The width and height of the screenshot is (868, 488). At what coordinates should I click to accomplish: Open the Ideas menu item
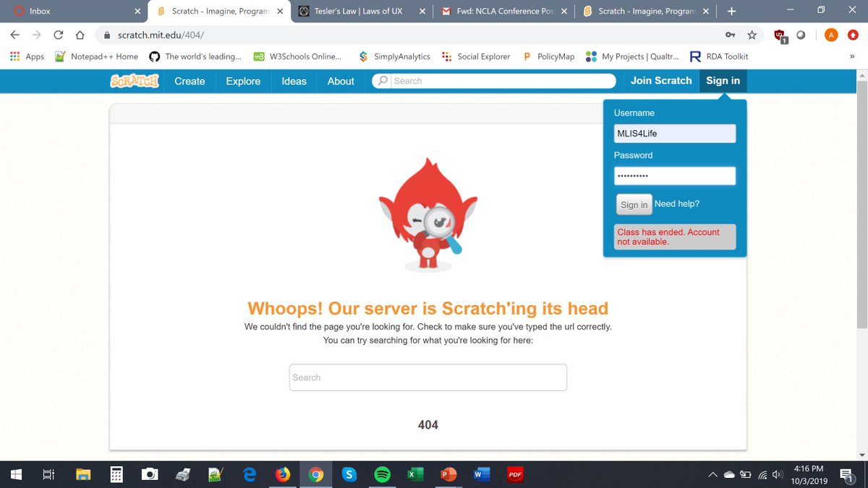(x=294, y=81)
